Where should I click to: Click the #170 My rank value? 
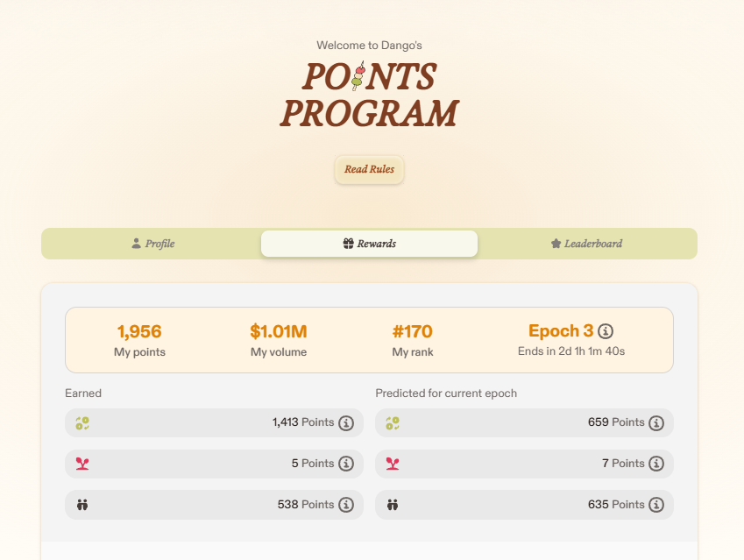point(413,331)
